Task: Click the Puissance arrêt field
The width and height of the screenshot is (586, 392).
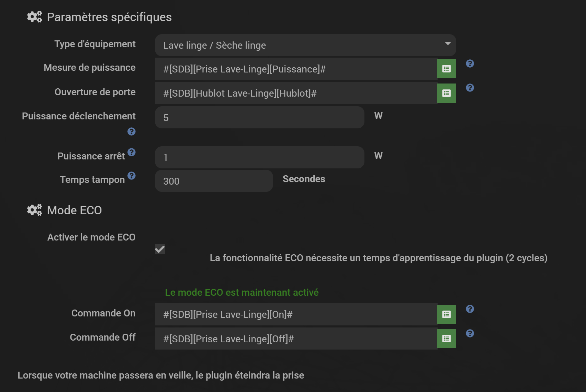Action: pyautogui.click(x=260, y=157)
